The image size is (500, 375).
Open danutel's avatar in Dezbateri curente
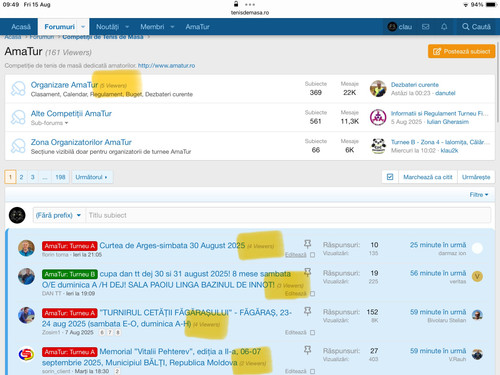pyautogui.click(x=378, y=89)
